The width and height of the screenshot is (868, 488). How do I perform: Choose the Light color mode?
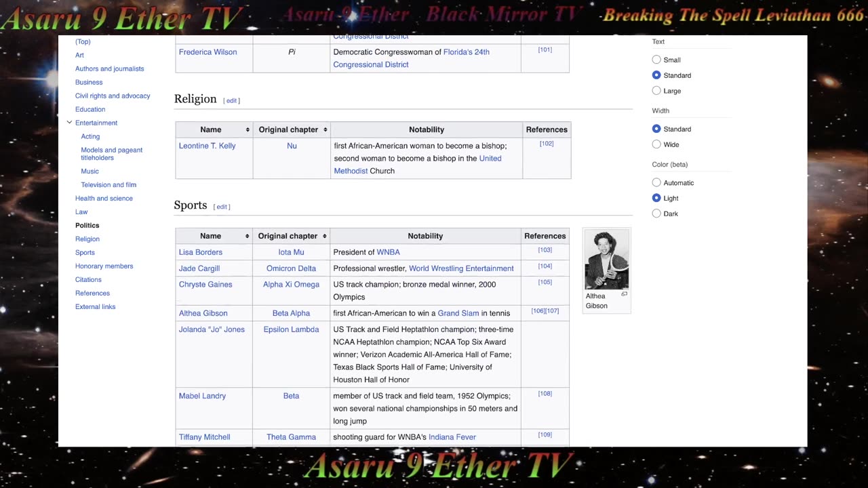point(656,198)
